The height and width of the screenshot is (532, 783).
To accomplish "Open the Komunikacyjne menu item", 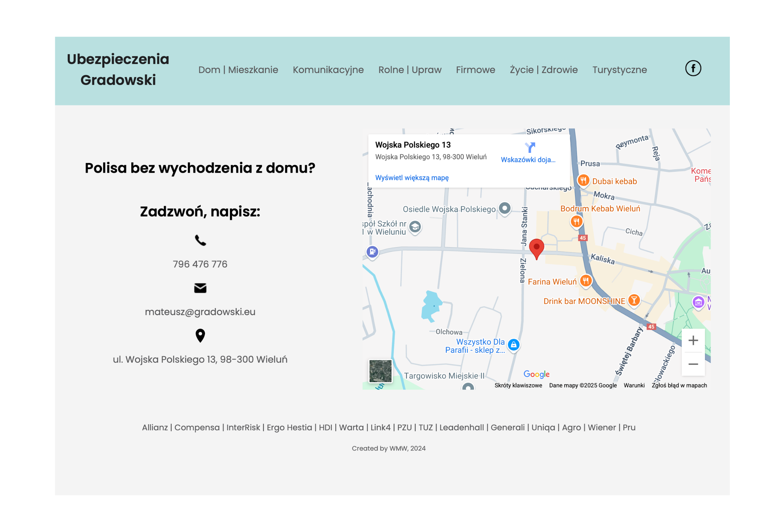I will coord(328,70).
